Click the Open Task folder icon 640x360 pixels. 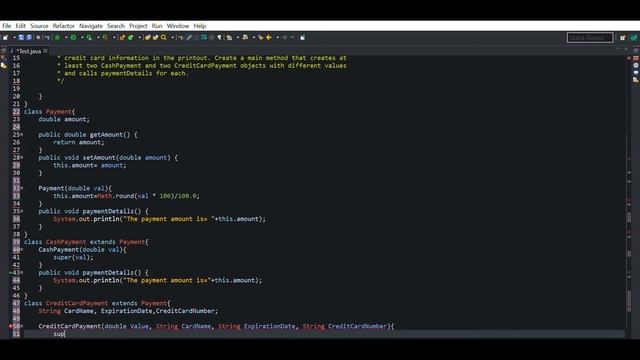[x=156, y=38]
